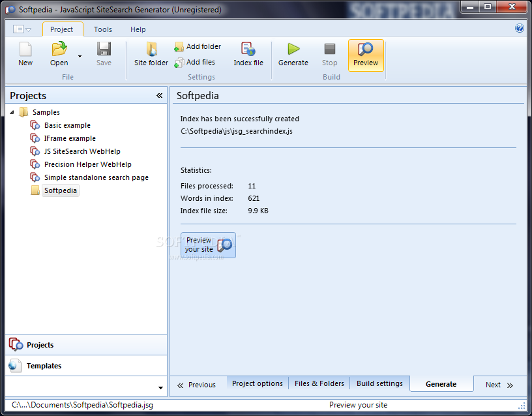Screen dimensions: 532x416
Task: Create a New project from the ribbon
Action: coord(25,54)
